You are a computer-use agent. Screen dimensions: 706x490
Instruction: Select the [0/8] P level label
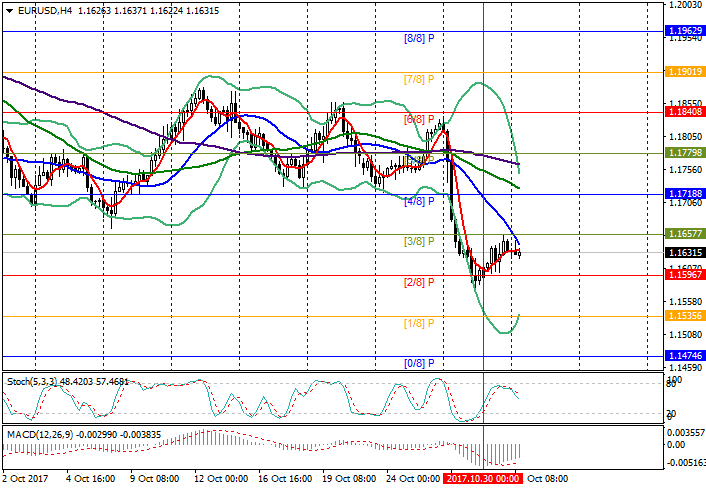click(x=420, y=363)
